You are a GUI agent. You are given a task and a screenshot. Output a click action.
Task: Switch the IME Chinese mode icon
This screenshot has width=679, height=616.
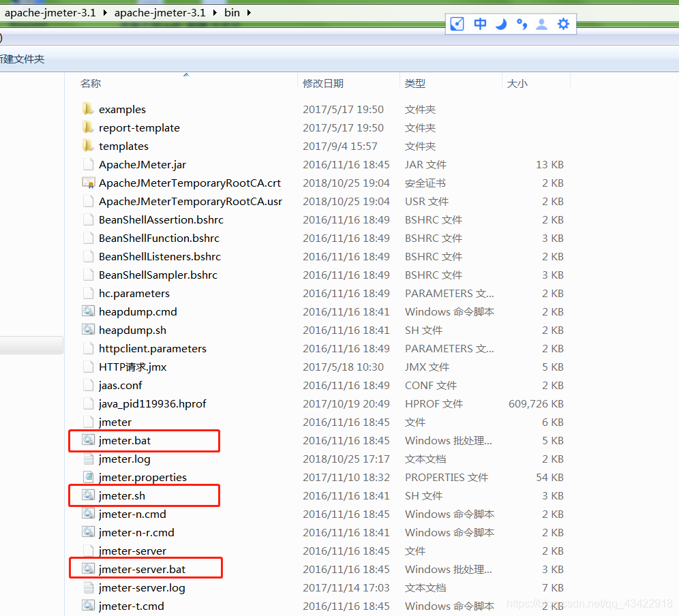pos(480,24)
